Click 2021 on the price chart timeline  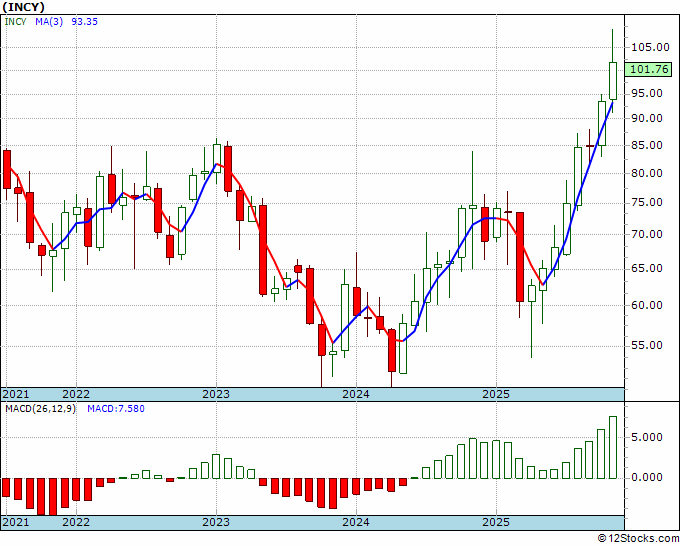pos(16,394)
